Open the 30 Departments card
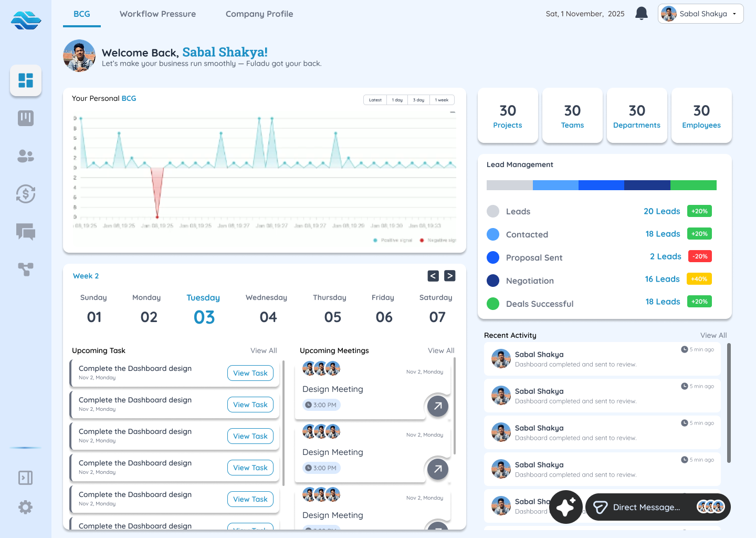Viewport: 756px width, 538px height. tap(637, 116)
